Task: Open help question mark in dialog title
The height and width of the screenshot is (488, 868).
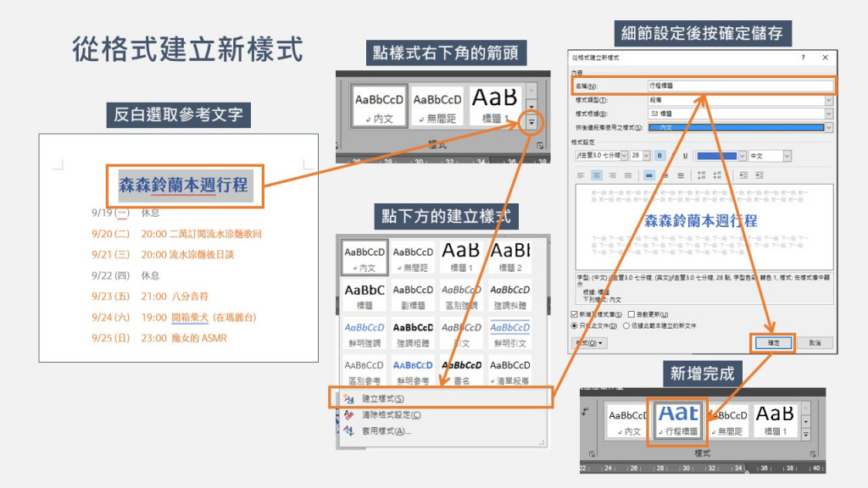Action: pos(803,58)
